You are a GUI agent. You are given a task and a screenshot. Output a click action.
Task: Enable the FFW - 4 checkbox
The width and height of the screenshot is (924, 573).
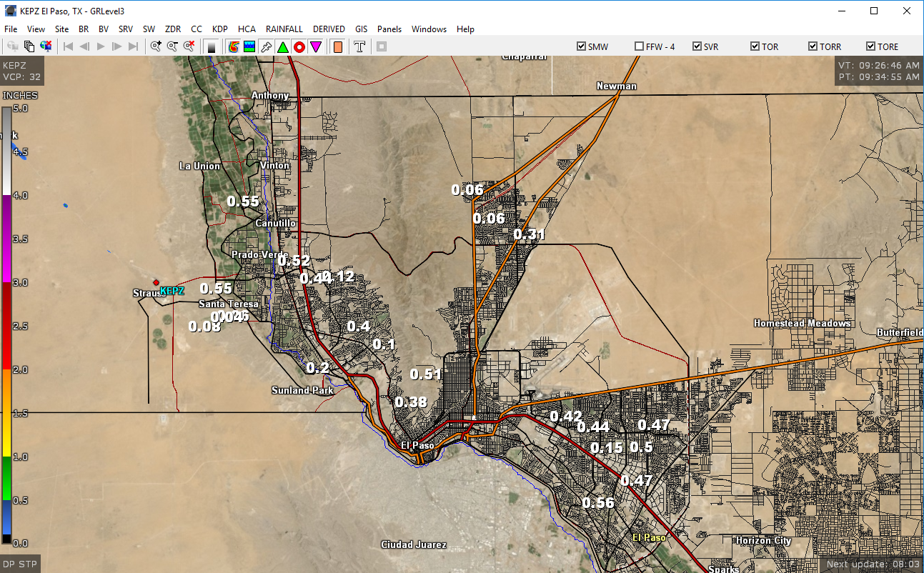(x=639, y=46)
